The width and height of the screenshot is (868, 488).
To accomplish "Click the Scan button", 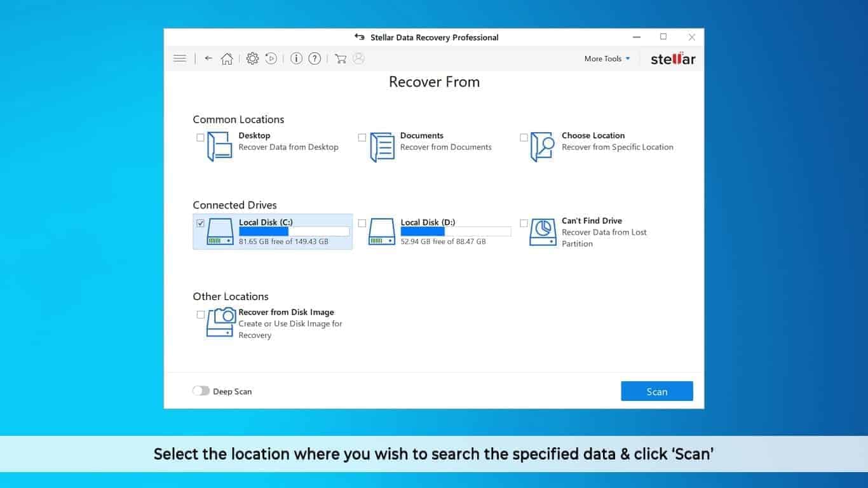I will (656, 391).
